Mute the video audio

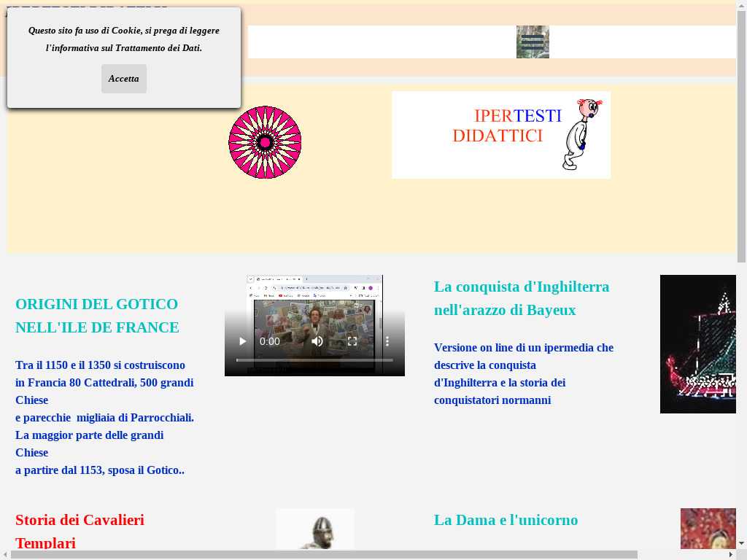(x=317, y=341)
